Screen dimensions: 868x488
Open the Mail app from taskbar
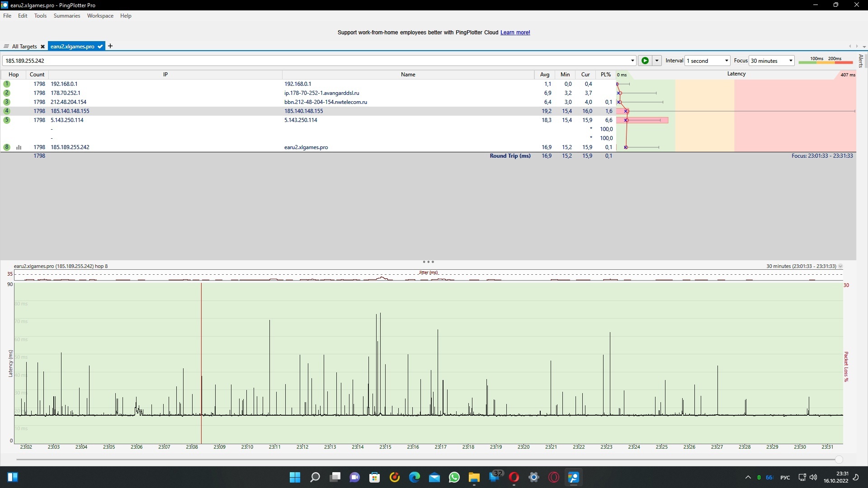(x=434, y=477)
